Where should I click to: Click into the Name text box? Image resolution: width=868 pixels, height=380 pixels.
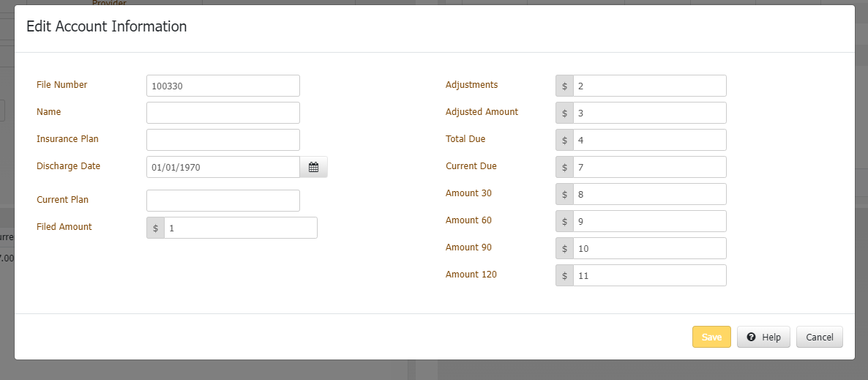223,113
